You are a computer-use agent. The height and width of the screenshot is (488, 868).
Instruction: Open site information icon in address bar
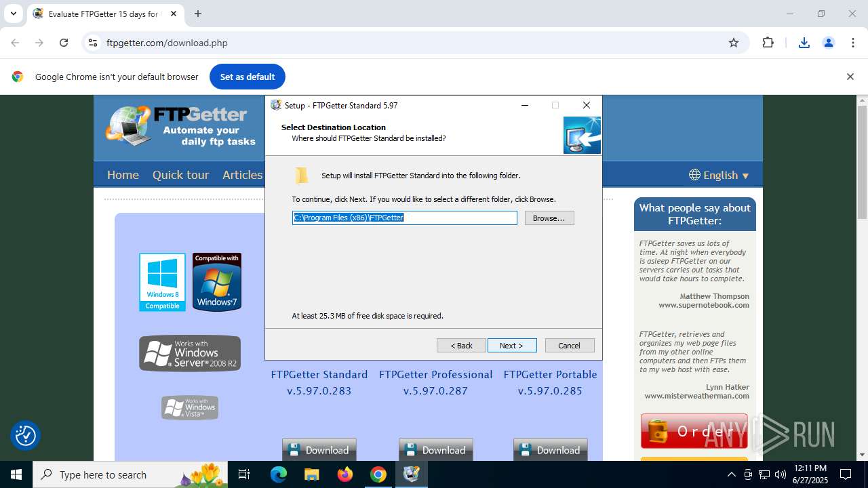[93, 43]
